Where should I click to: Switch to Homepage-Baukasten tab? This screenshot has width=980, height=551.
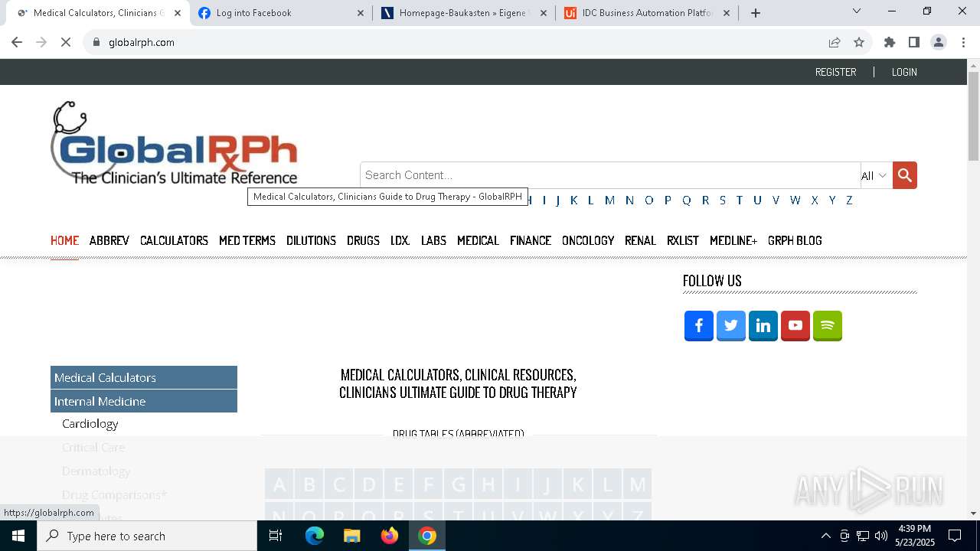pos(462,13)
